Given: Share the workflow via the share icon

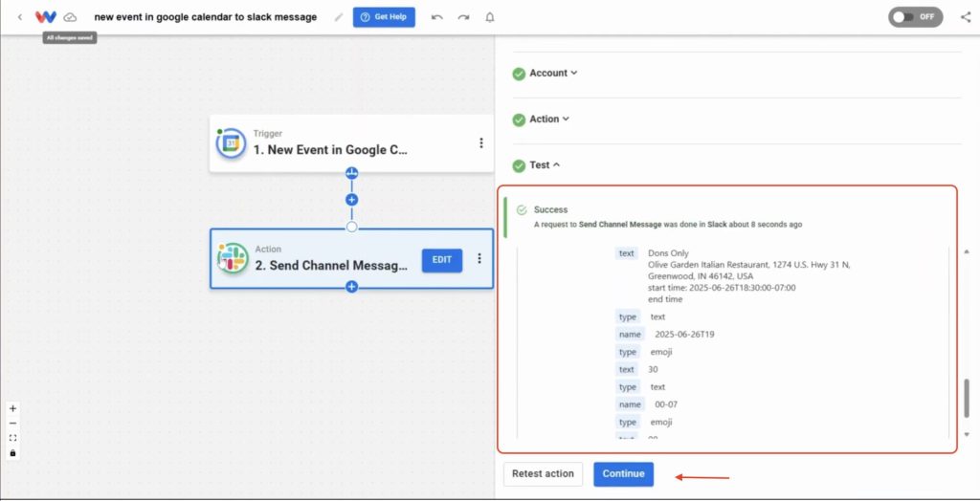Looking at the screenshot, I should 966,17.
